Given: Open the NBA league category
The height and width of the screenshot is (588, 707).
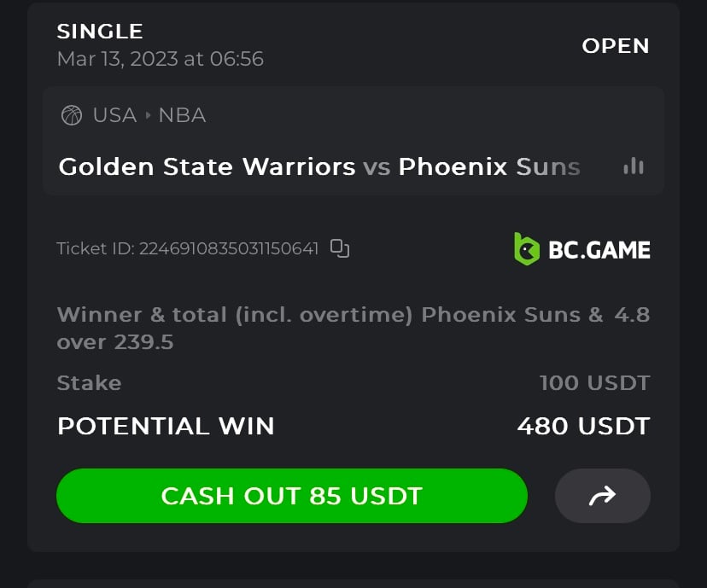Looking at the screenshot, I should pos(182,115).
